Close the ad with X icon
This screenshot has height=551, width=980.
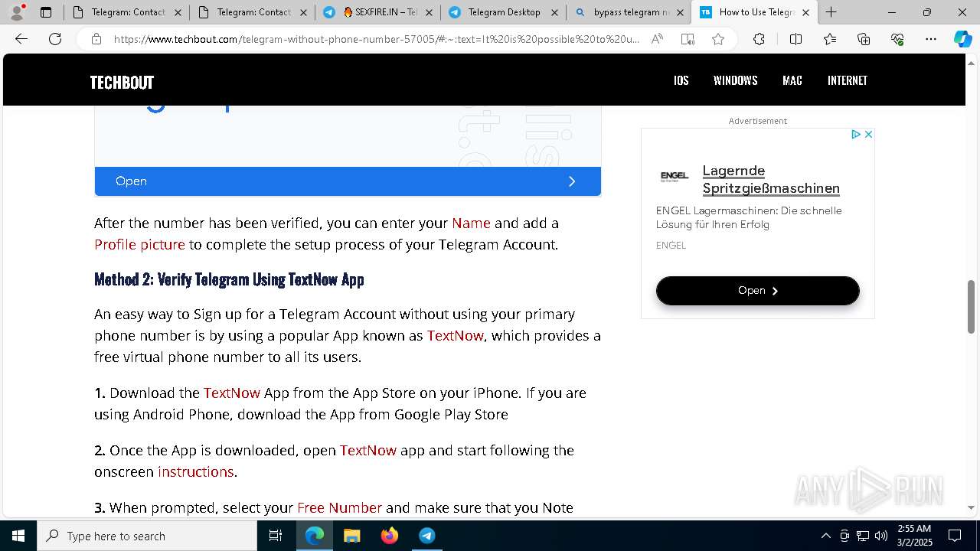point(868,134)
